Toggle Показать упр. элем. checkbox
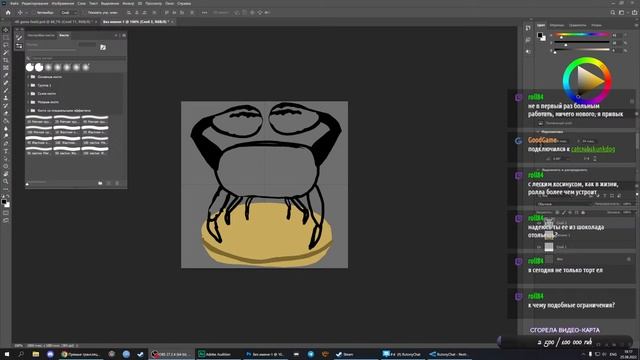This screenshot has height=360, width=640. [x=84, y=13]
